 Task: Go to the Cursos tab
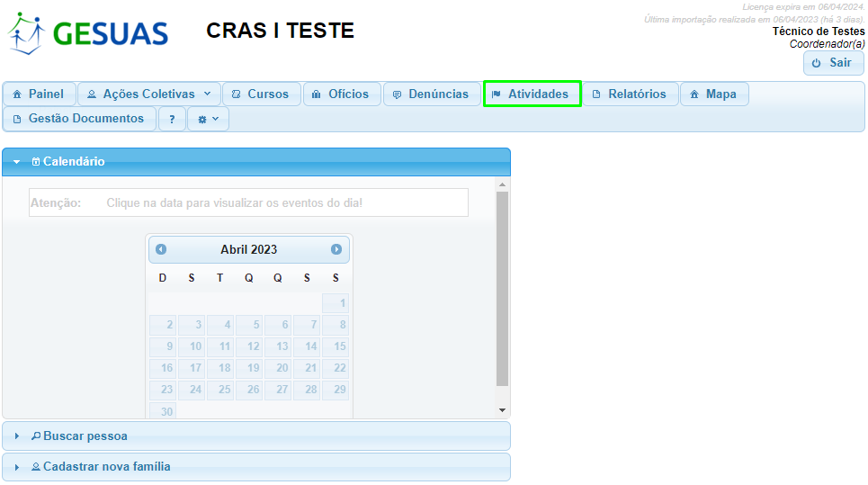(261, 94)
